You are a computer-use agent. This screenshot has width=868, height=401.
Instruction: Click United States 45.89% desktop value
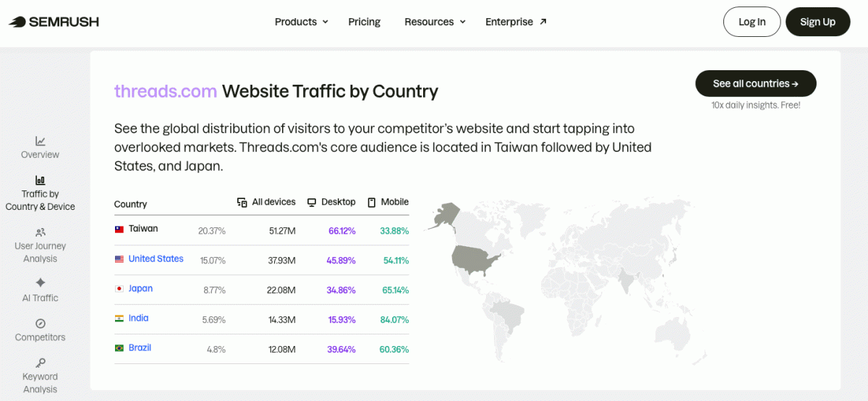click(341, 261)
